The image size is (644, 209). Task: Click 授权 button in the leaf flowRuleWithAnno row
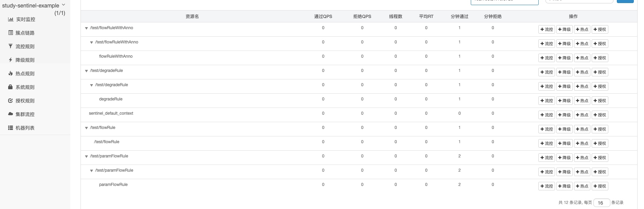600,58
